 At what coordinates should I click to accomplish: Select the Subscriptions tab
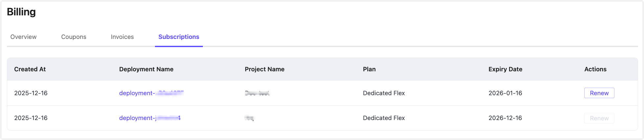click(x=179, y=37)
